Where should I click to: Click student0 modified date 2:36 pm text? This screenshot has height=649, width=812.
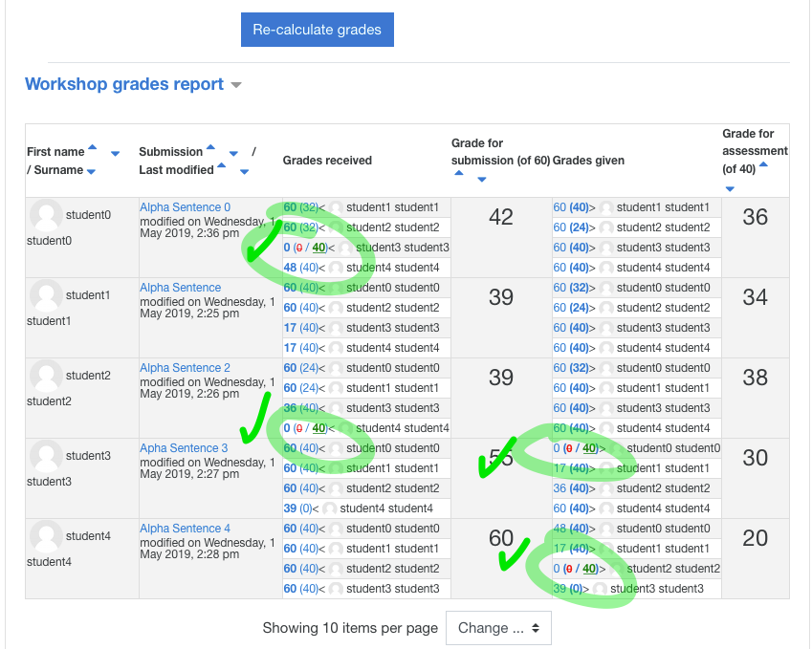pos(208,227)
